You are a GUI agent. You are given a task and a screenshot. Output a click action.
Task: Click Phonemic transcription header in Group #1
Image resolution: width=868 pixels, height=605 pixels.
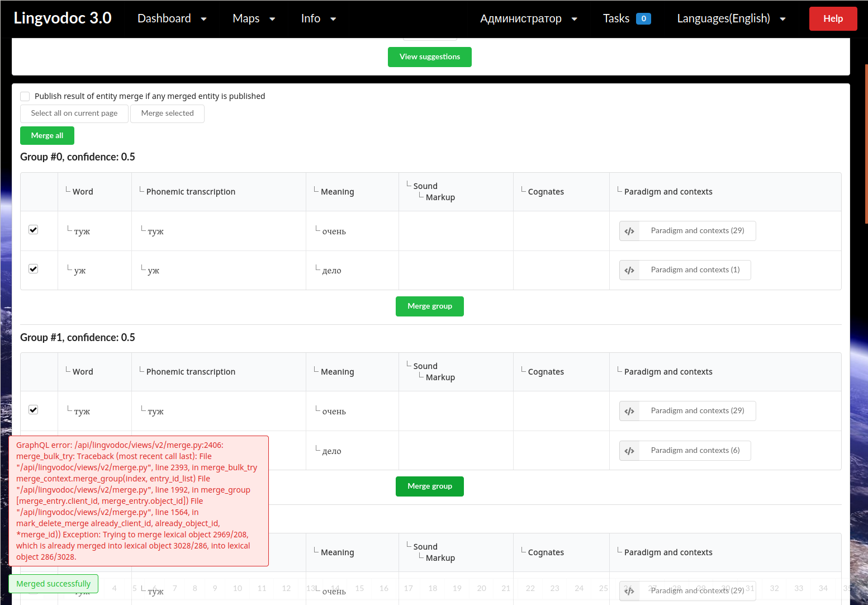coord(191,372)
